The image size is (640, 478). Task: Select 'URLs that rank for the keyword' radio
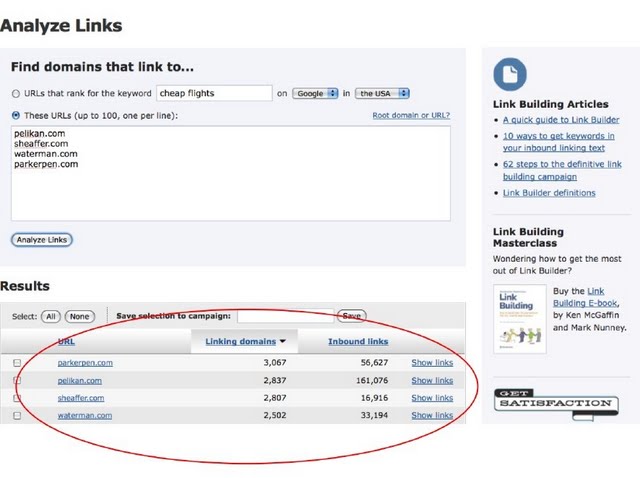point(16,94)
